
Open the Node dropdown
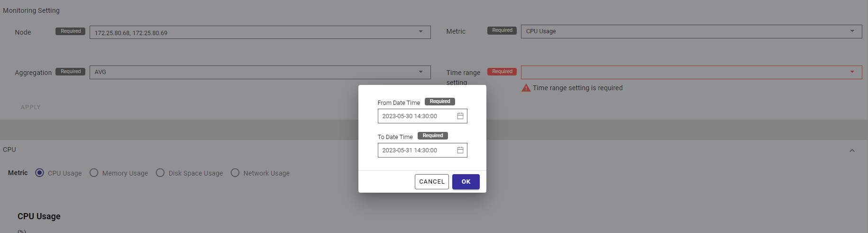click(420, 32)
